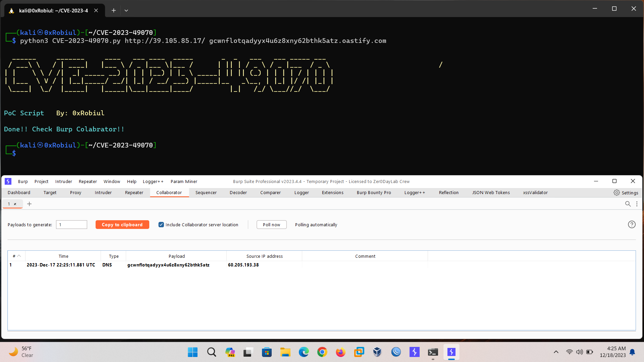Open Copilot preview icon in taskbar

[x=230, y=352]
